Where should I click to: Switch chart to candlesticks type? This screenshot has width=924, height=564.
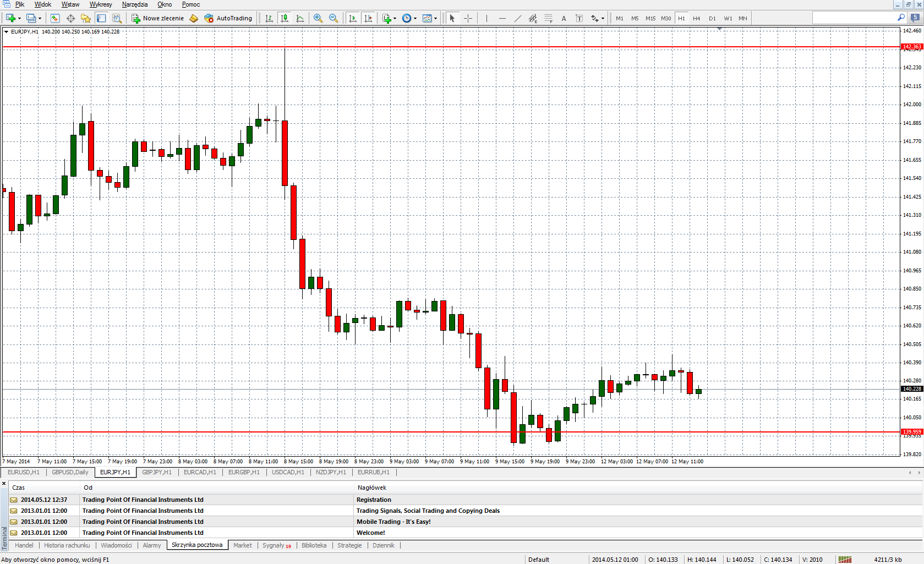pyautogui.click(x=285, y=18)
